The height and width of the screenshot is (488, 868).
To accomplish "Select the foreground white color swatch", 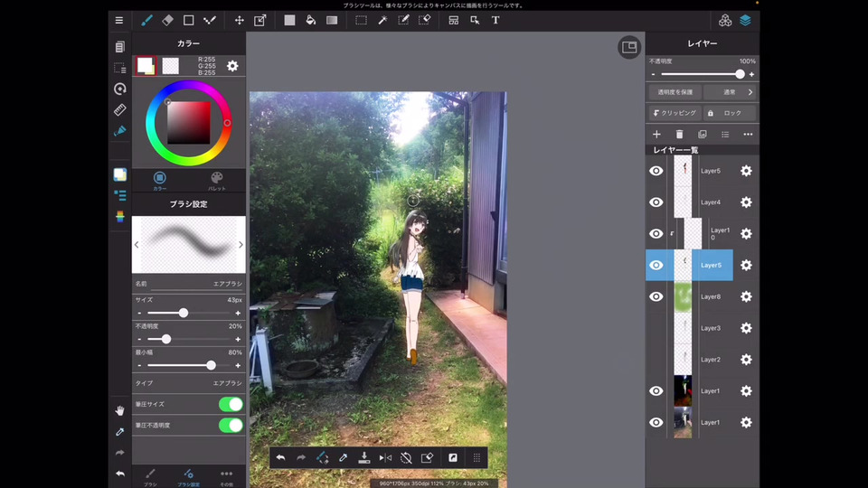I will (x=146, y=66).
